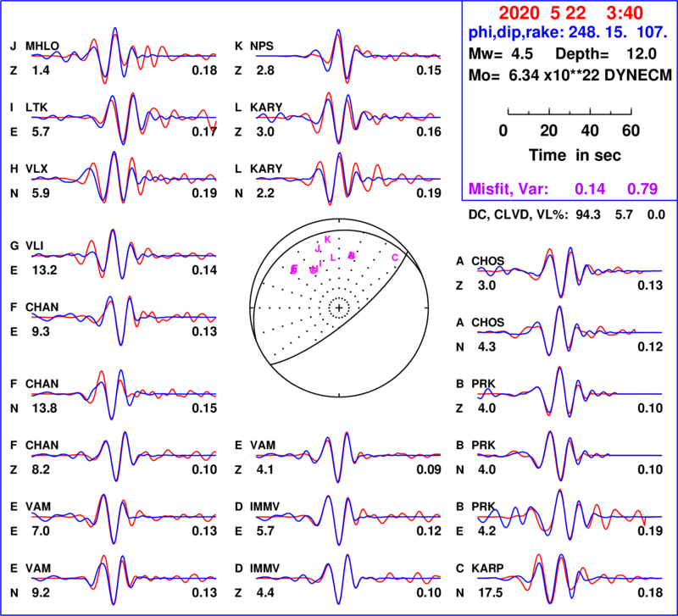Click the NPS Z waveform trace
Screen dimensions: 678x616
(x=348, y=56)
